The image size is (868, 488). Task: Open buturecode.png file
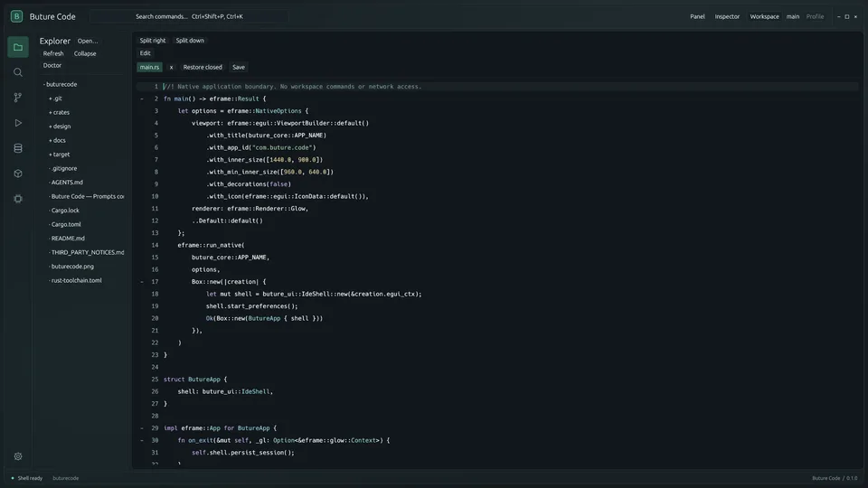point(71,266)
